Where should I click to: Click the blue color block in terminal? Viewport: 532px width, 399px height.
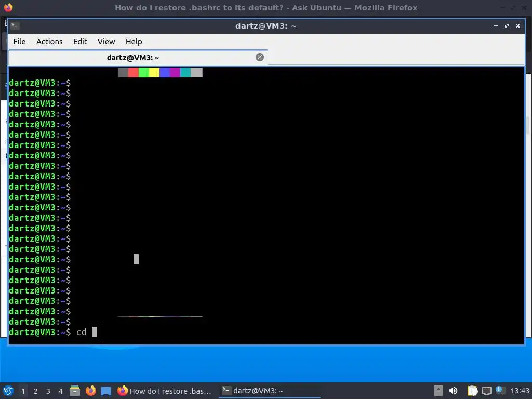pos(165,72)
